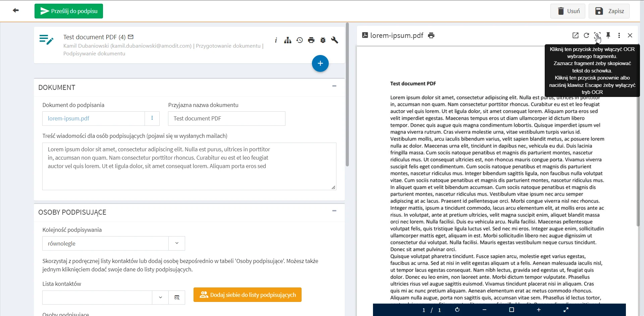This screenshot has height=316, width=644.
Task: Click the bug debug icon
Action: 323,40
